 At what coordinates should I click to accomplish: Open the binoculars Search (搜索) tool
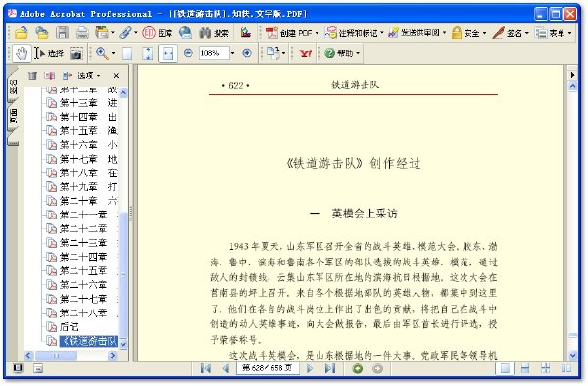[x=214, y=33]
